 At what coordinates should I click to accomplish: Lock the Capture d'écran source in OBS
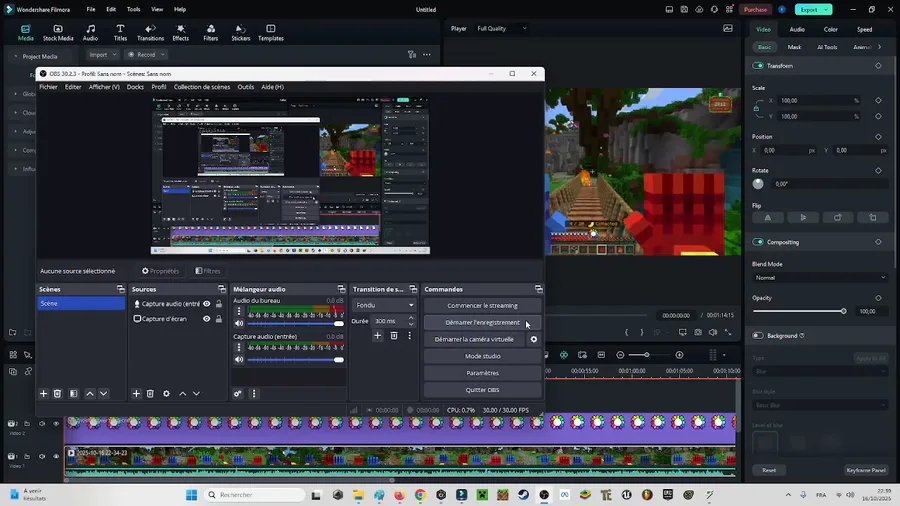coord(219,319)
